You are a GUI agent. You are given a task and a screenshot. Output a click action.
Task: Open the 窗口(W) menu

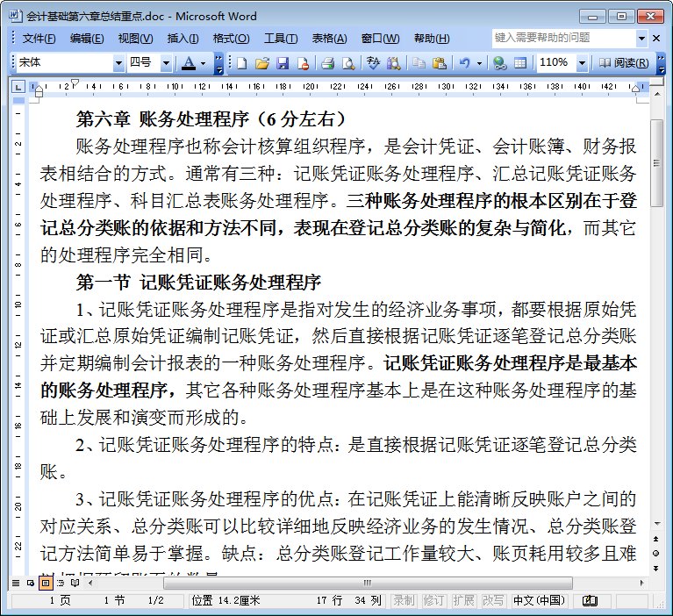pos(380,39)
